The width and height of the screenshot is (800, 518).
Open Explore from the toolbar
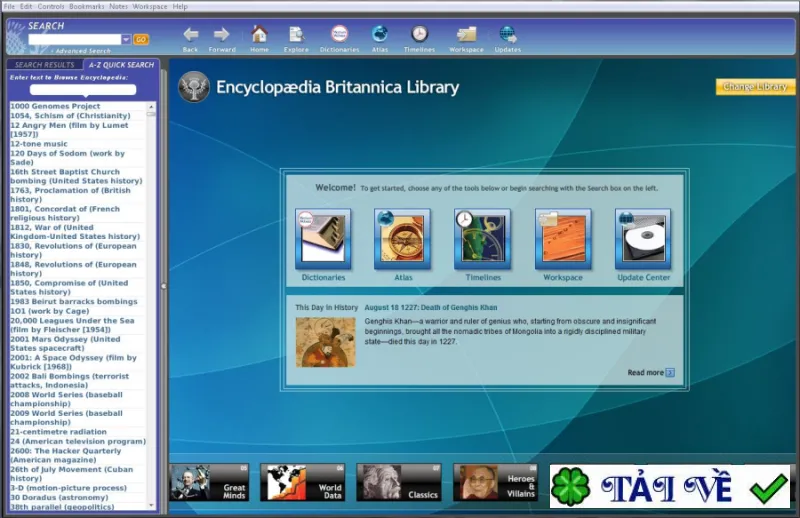[296, 34]
